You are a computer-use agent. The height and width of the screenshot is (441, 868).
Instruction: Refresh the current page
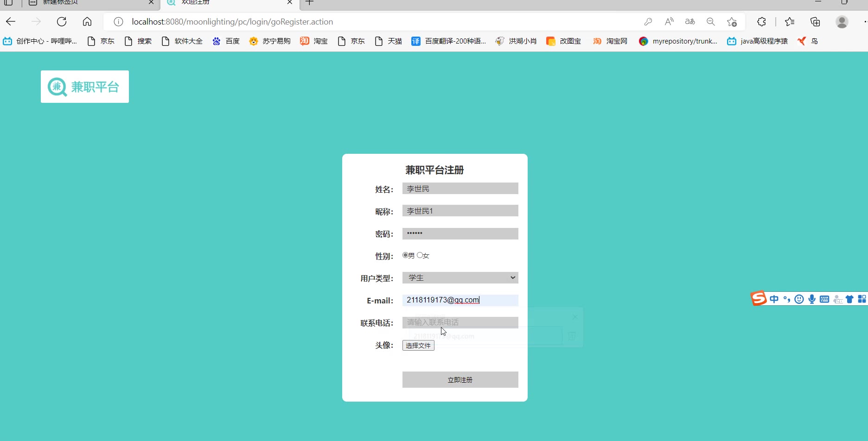pyautogui.click(x=62, y=22)
